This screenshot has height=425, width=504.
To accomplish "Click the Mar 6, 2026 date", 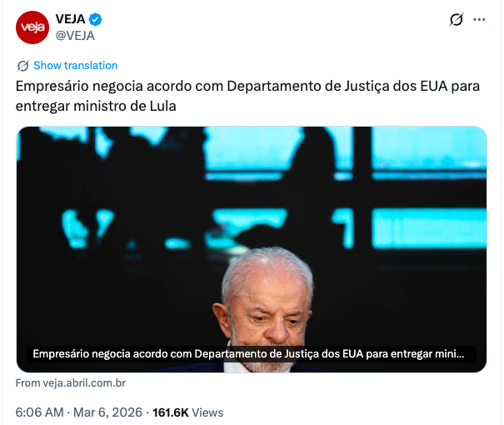I will coord(107,412).
